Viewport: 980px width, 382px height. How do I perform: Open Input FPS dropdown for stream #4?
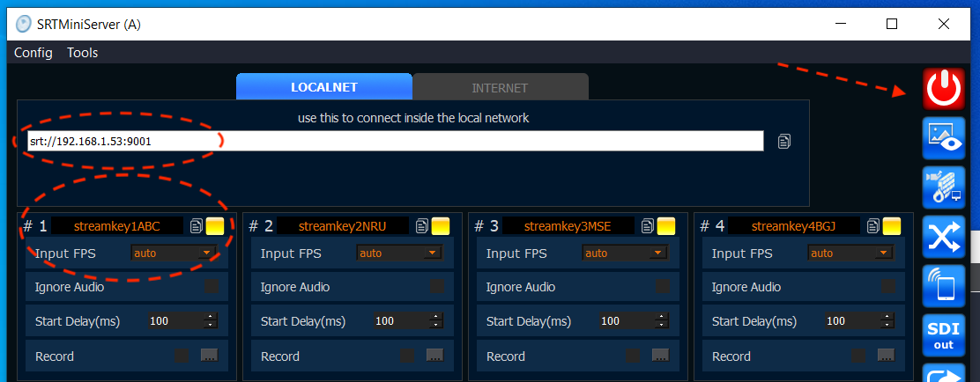(850, 253)
